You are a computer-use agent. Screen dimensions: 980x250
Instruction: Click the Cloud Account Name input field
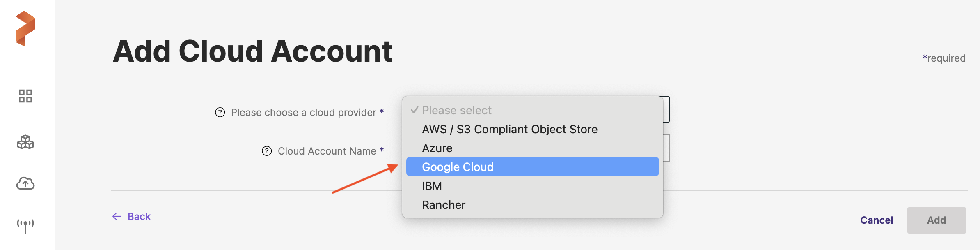pos(666,148)
